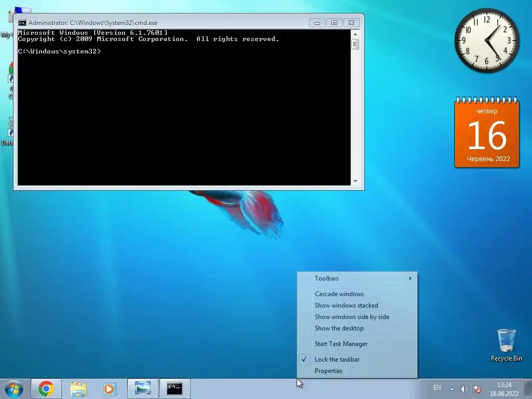The height and width of the screenshot is (399, 532).
Task: Choose Show the desktop menu entry
Action: 357,328
